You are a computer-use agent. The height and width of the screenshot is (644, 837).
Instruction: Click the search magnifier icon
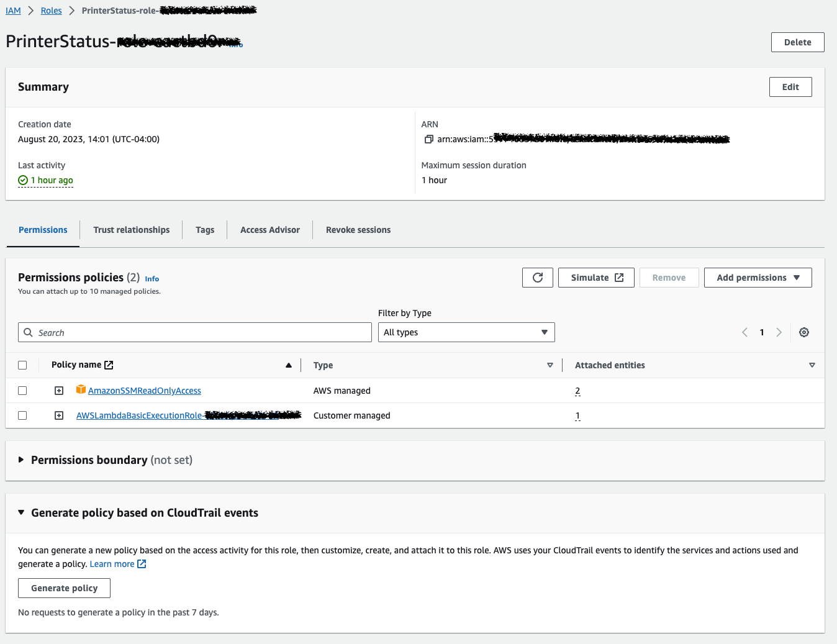28,332
